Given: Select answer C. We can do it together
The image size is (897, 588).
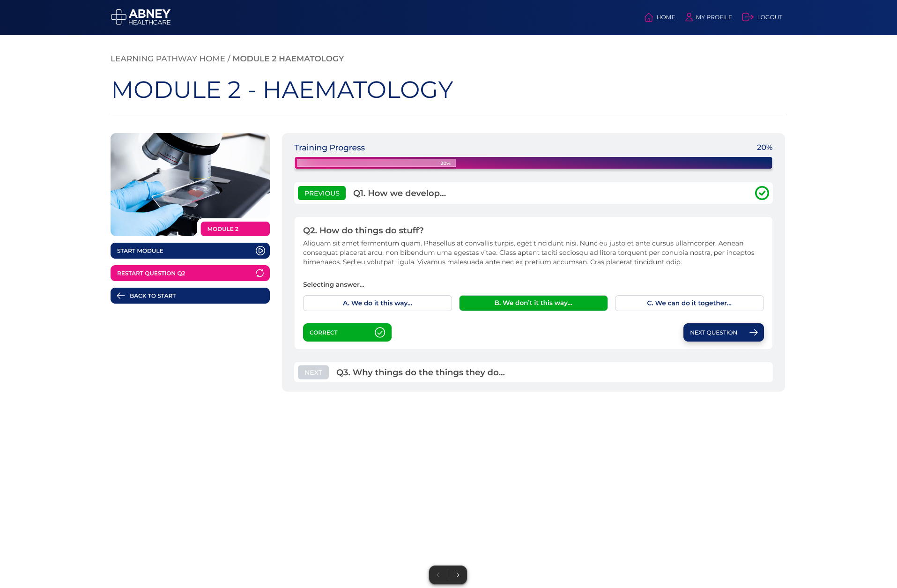Looking at the screenshot, I should click(x=689, y=303).
